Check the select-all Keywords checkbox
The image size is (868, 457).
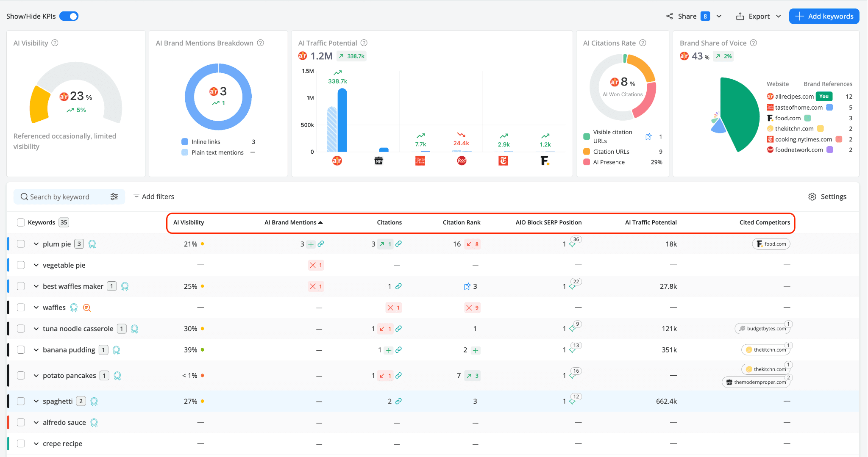click(20, 222)
